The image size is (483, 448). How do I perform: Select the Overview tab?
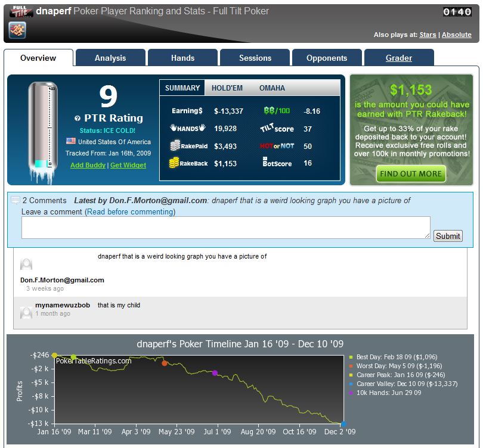[38, 58]
